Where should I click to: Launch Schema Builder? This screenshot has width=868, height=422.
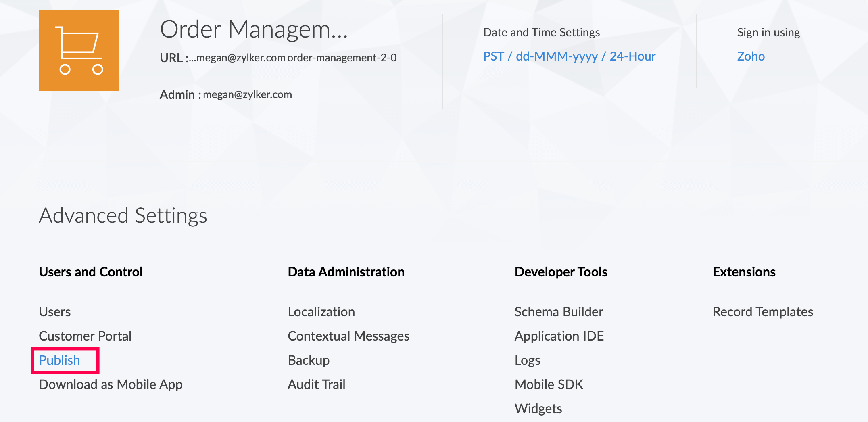(559, 312)
